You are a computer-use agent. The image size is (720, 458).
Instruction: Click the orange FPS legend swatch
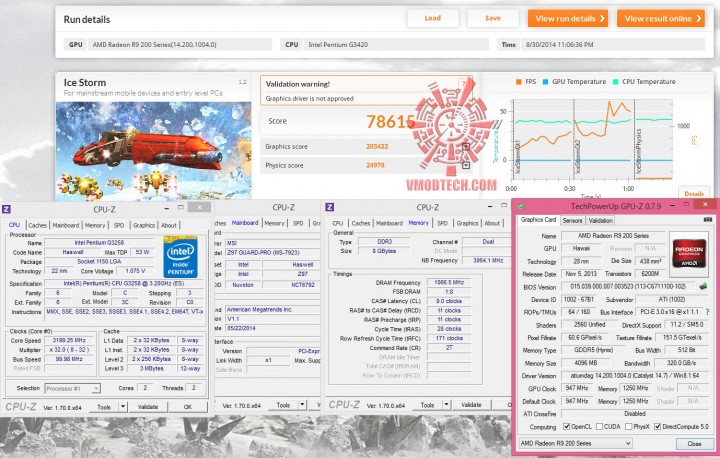click(518, 82)
